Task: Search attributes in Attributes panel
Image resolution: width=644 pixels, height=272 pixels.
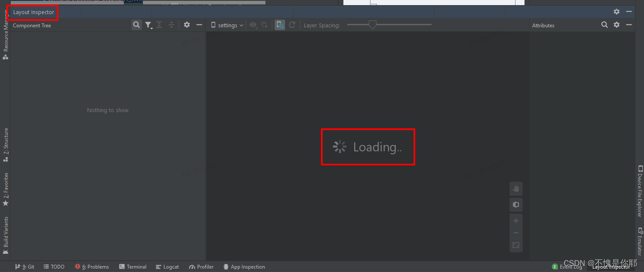Action: click(604, 25)
